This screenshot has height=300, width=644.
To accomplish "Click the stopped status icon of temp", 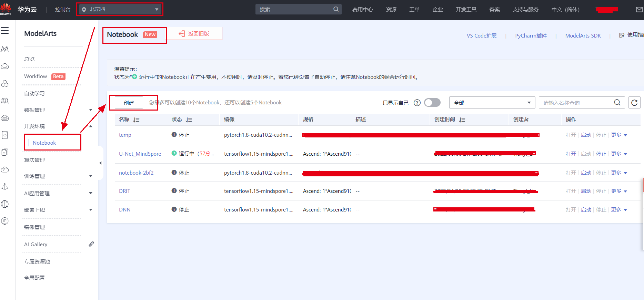I will click(x=174, y=135).
